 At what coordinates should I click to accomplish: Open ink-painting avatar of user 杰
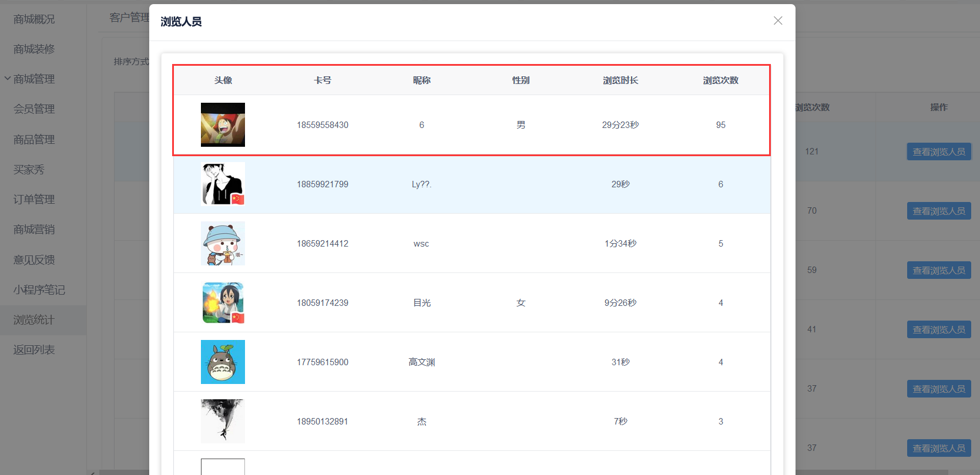pos(223,421)
